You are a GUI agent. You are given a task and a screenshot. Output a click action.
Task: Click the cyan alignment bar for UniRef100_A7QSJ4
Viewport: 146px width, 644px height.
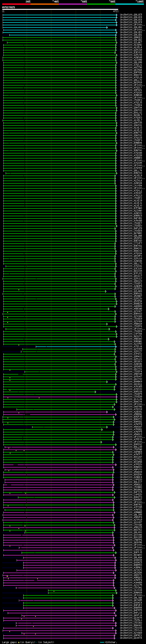point(76,347)
